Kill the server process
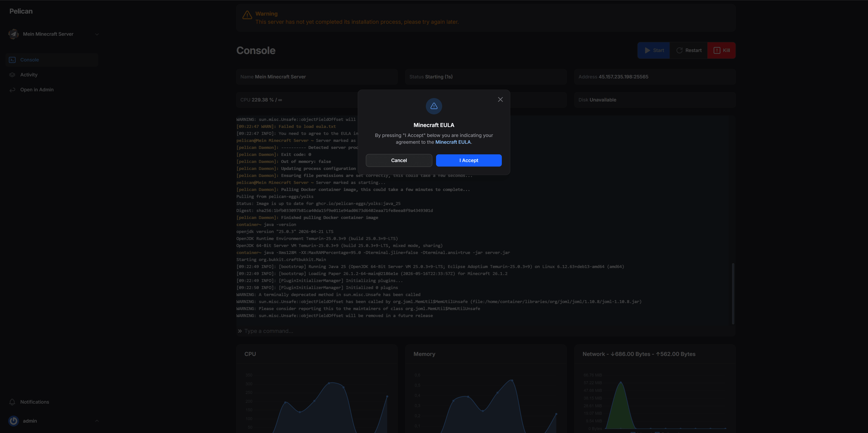Viewport: 868px width, 433px height. click(722, 51)
